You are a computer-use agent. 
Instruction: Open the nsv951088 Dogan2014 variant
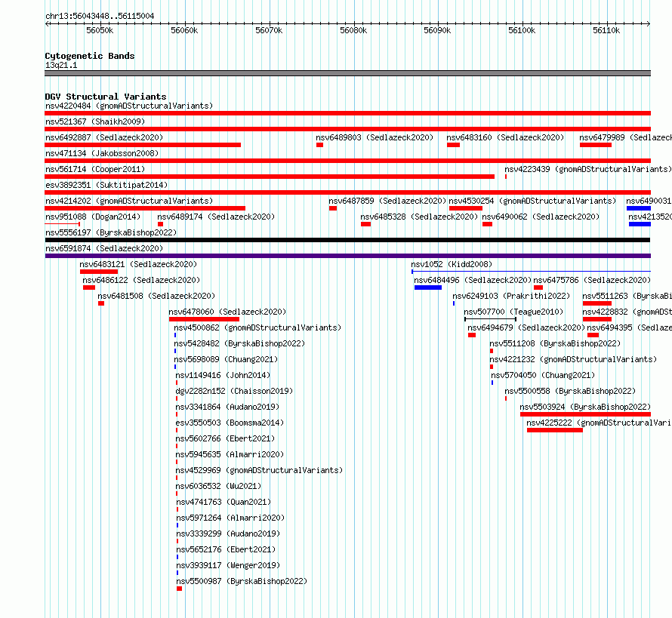93,217
